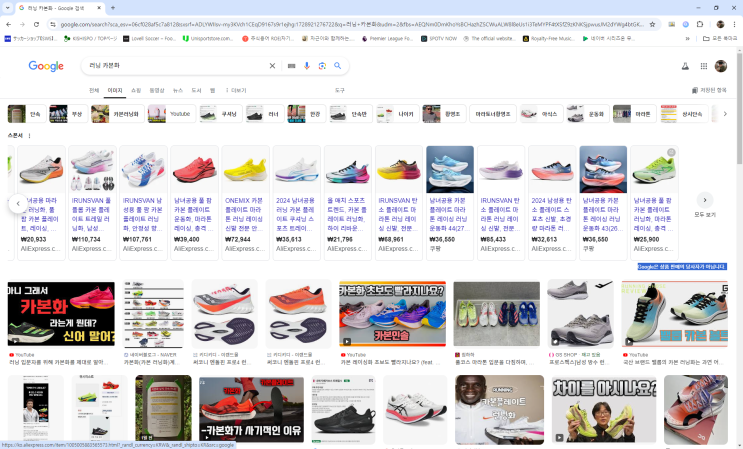
Task: Switch to the 도서 tab
Action: pos(196,90)
